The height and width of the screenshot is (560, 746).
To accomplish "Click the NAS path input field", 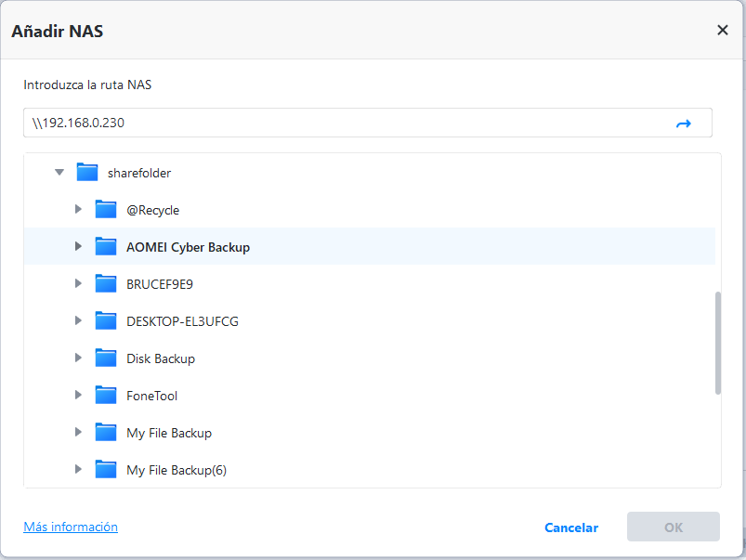I will tap(344, 123).
